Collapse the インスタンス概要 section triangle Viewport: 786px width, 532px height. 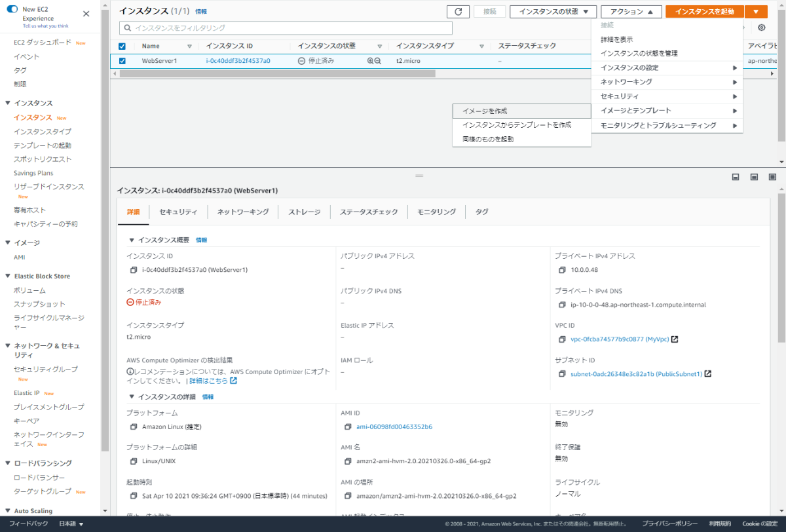(x=132, y=240)
